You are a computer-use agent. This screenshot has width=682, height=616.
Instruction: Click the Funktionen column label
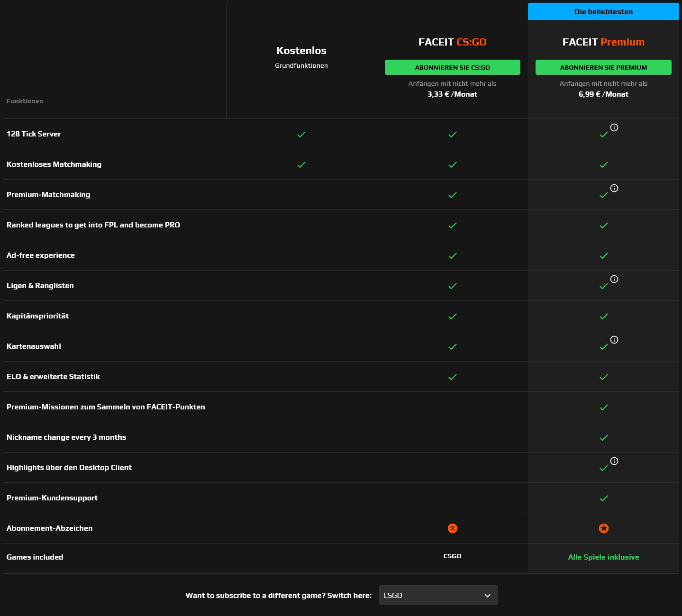click(x=25, y=101)
